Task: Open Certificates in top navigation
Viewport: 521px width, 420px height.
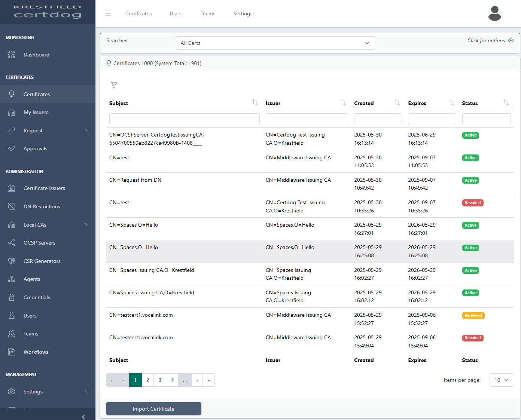Action: 138,13
